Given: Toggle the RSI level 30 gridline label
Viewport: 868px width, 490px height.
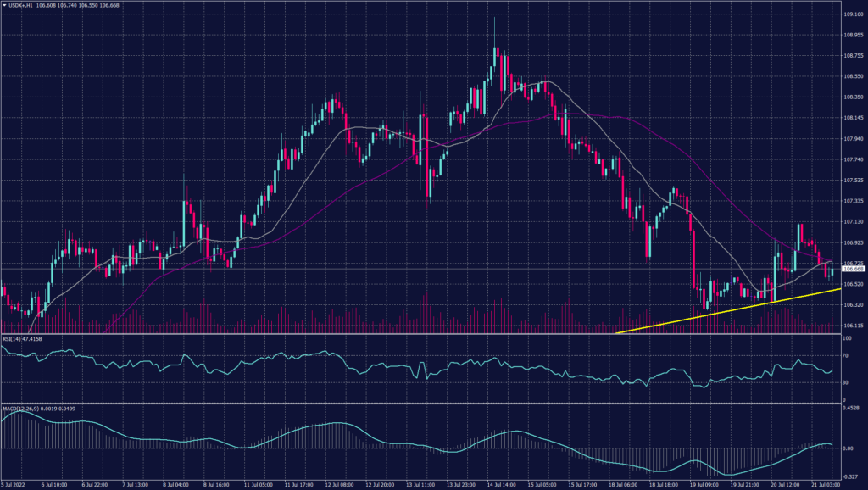Looking at the screenshot, I should point(848,382).
